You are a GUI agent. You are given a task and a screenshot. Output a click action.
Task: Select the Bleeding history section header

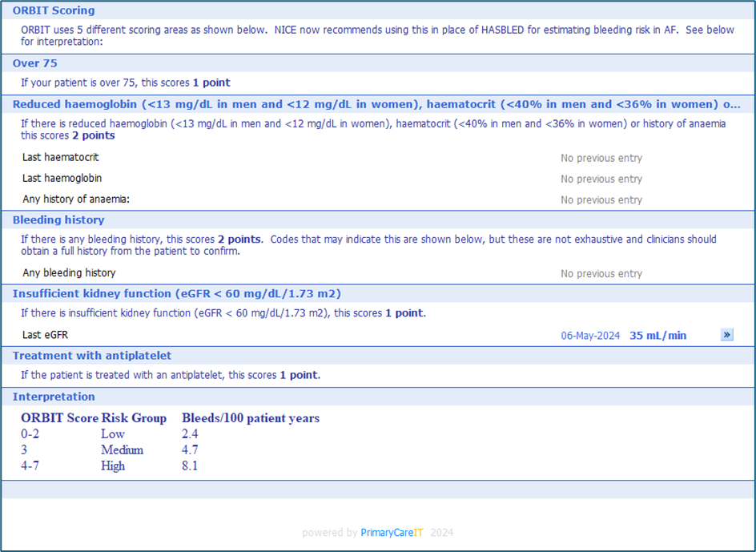click(x=58, y=220)
